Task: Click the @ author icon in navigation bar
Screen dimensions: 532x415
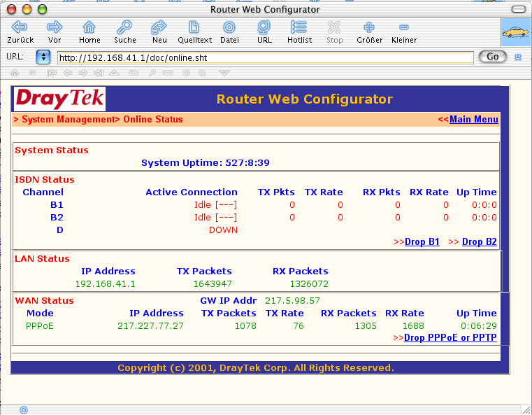Action: click(x=202, y=72)
